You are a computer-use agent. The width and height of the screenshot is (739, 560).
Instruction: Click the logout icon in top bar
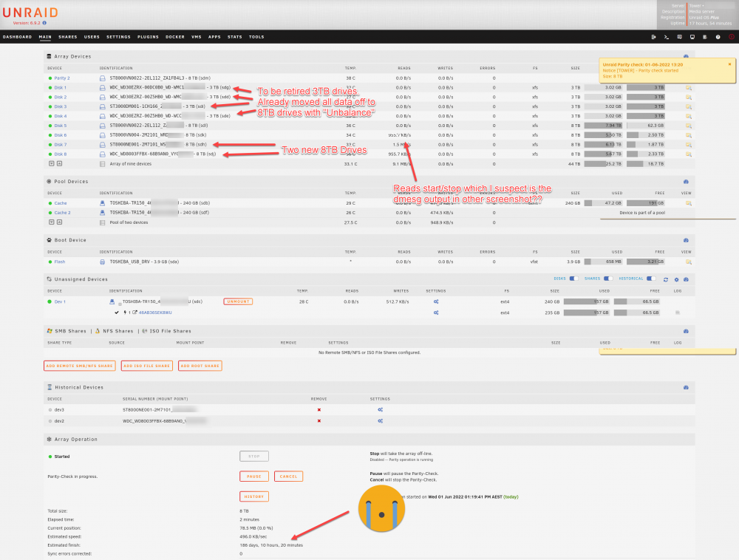coord(654,37)
